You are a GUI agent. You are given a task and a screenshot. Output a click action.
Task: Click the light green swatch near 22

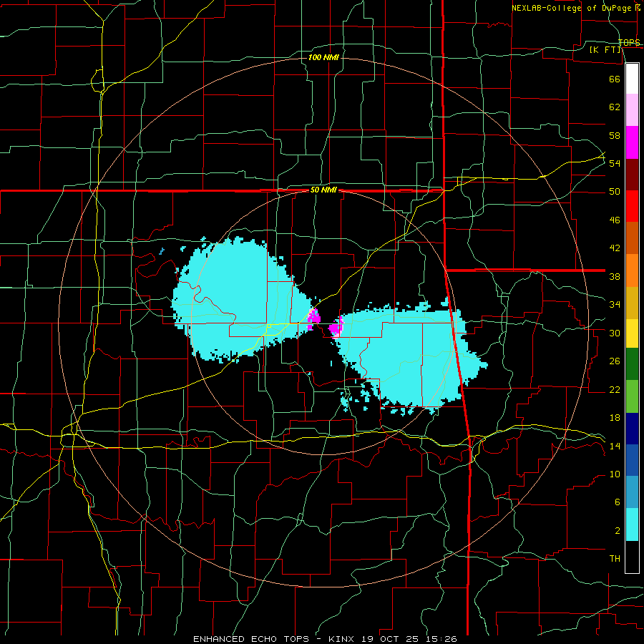[x=632, y=396]
